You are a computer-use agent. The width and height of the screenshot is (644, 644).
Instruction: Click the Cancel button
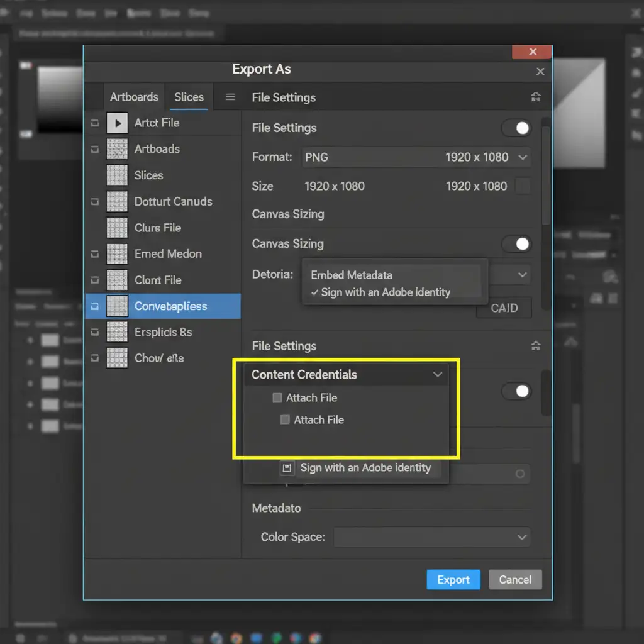pos(515,580)
